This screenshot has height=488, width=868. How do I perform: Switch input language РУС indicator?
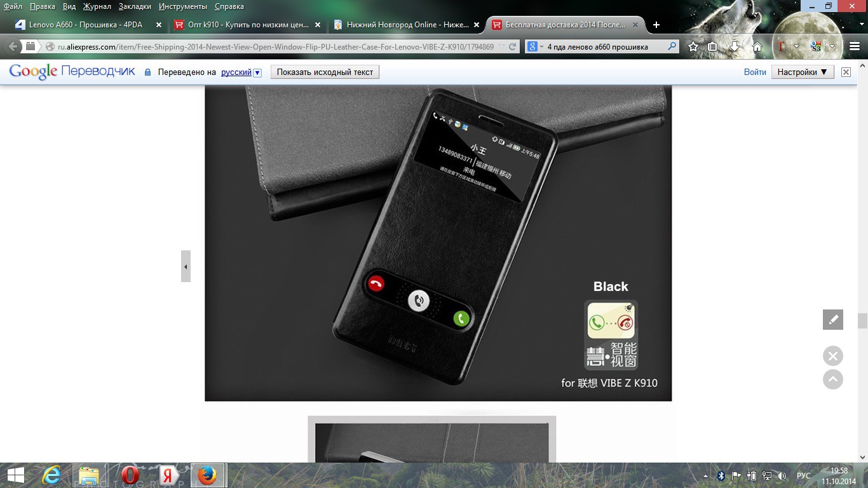click(x=804, y=476)
